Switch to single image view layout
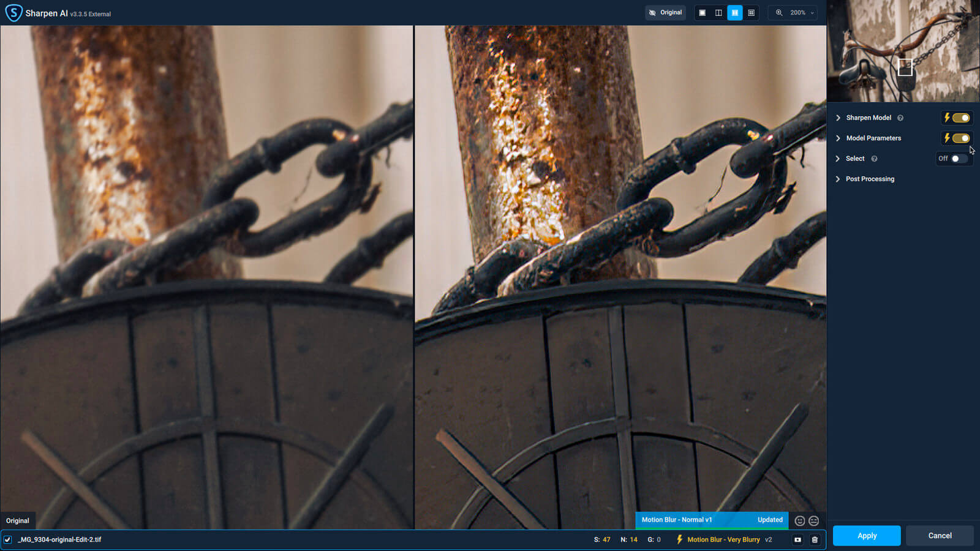 702,13
